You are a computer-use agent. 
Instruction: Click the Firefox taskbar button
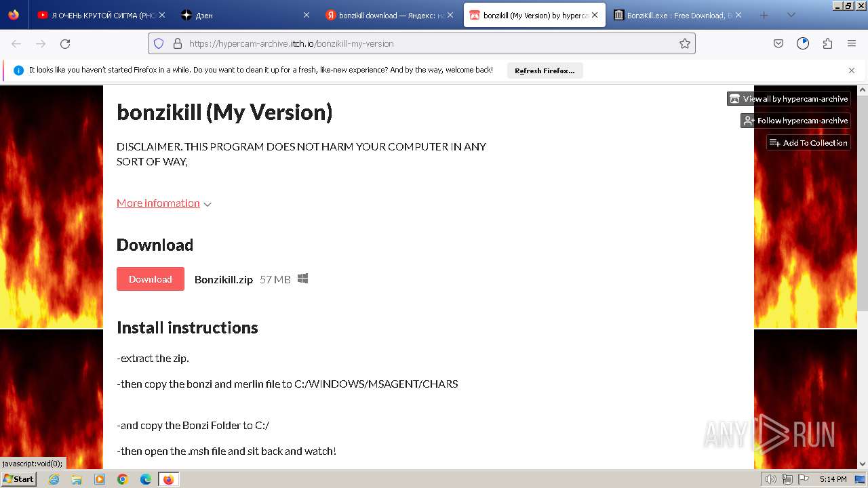[169, 479]
